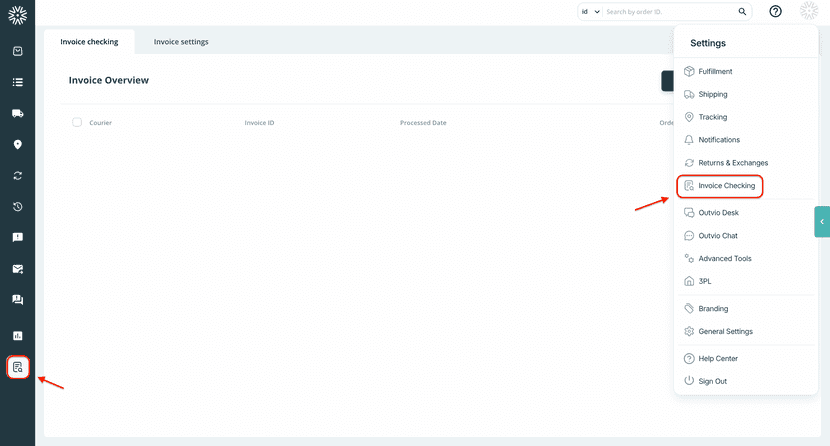The height and width of the screenshot is (446, 830).
Task: Open Invoice Checking from the left sidebar
Action: [18, 367]
